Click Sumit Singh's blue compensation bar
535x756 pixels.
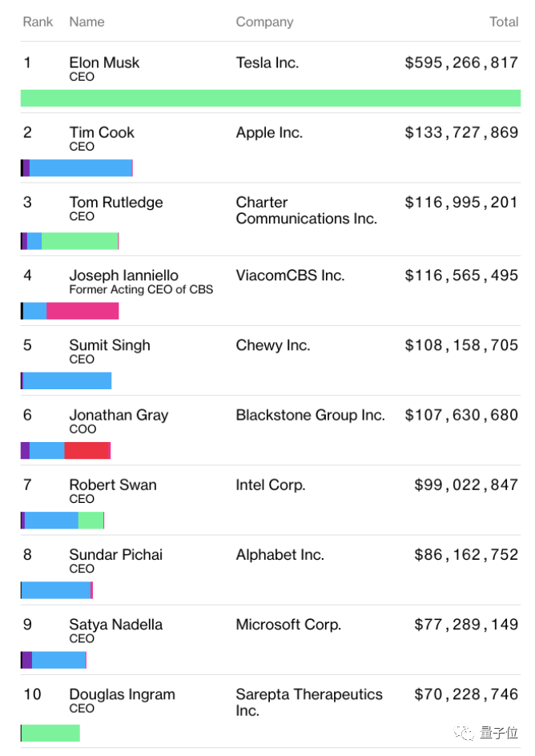pyautogui.click(x=67, y=380)
